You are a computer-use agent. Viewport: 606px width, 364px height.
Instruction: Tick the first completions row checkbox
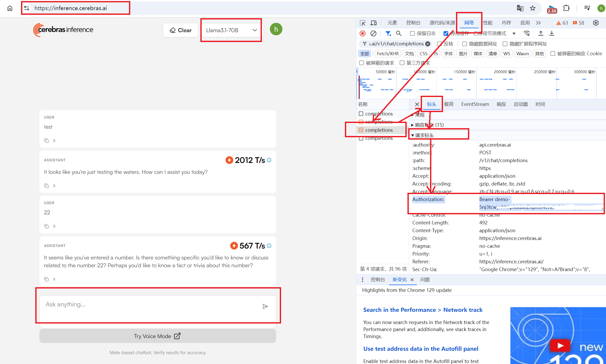(x=361, y=114)
